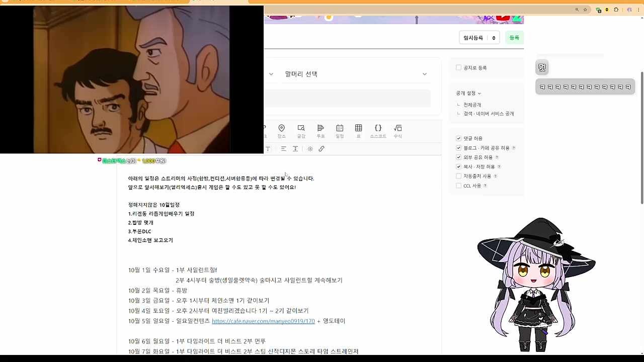Enable the CCL 사용 checkbox
The height and width of the screenshot is (362, 644).
click(x=458, y=186)
